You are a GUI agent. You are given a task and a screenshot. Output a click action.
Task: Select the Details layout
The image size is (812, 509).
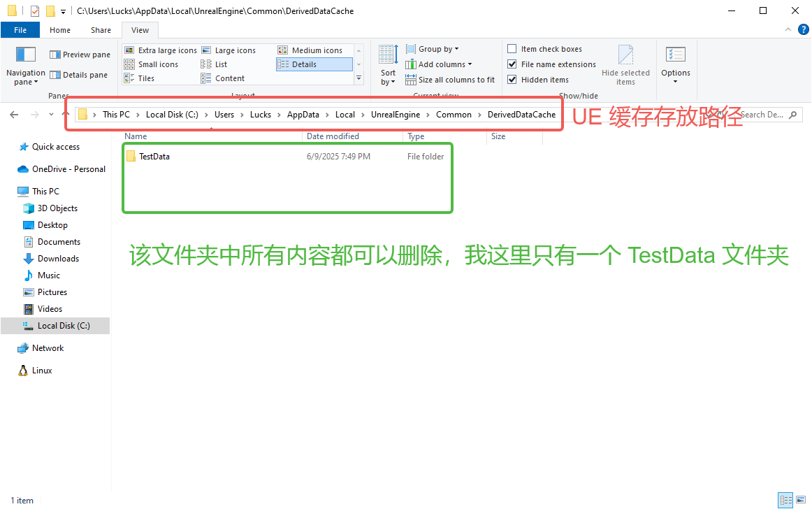314,64
